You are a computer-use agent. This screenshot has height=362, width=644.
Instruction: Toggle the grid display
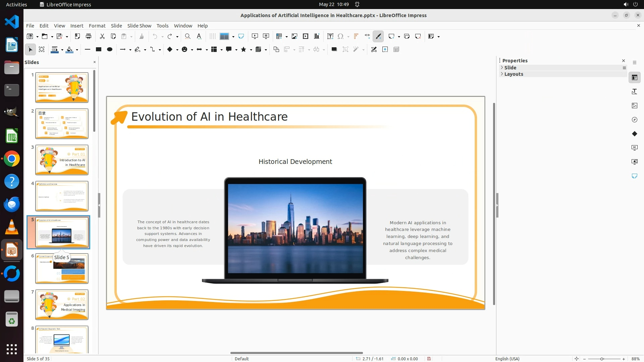click(x=212, y=36)
